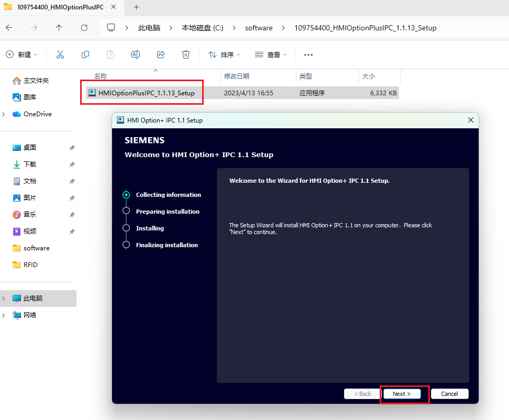Select the Cut tool in the toolbar

(60, 54)
